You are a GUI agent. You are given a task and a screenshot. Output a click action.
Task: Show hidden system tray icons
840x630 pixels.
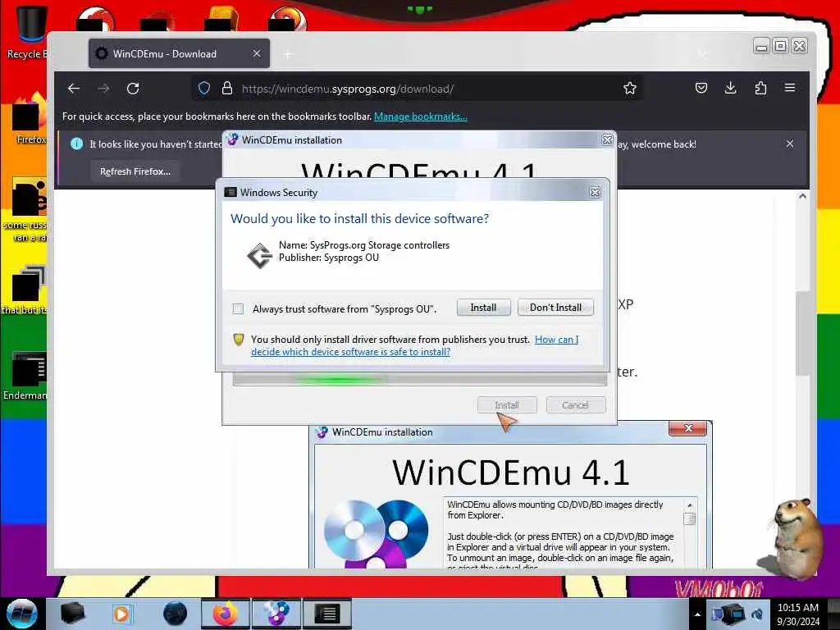point(697,614)
